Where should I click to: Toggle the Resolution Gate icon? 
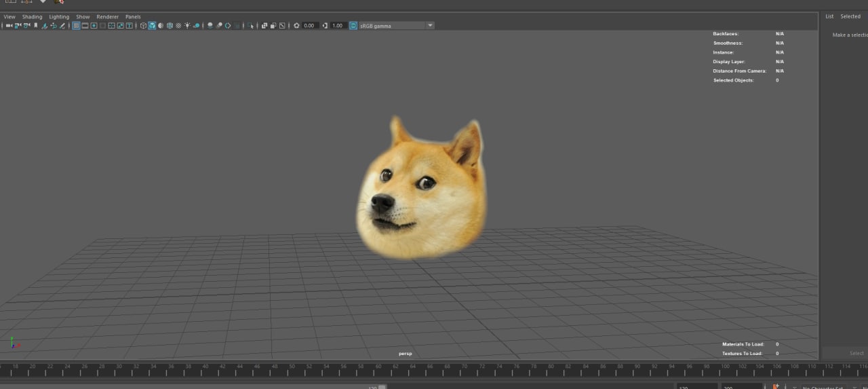[94, 25]
